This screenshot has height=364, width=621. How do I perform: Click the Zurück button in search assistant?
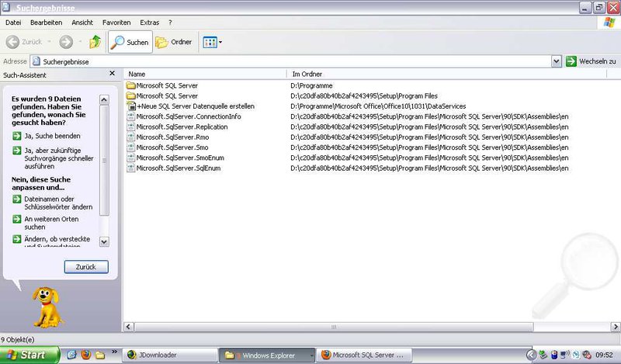tap(86, 267)
